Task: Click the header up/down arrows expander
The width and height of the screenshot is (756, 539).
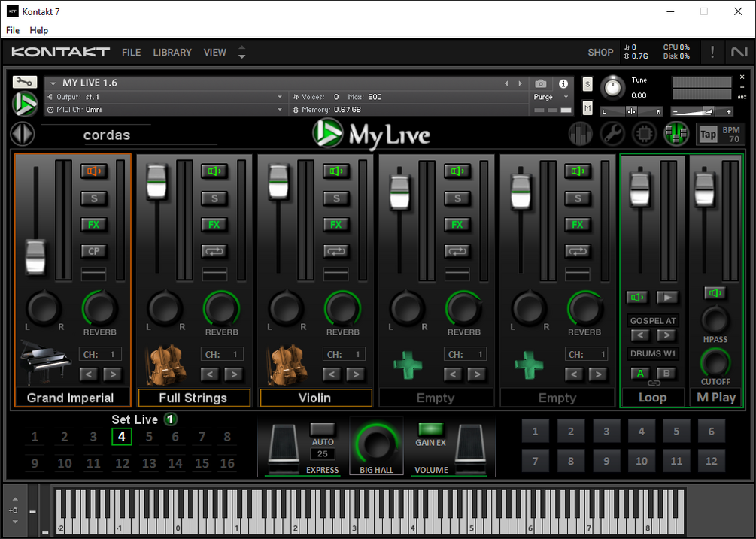Action: click(x=242, y=52)
